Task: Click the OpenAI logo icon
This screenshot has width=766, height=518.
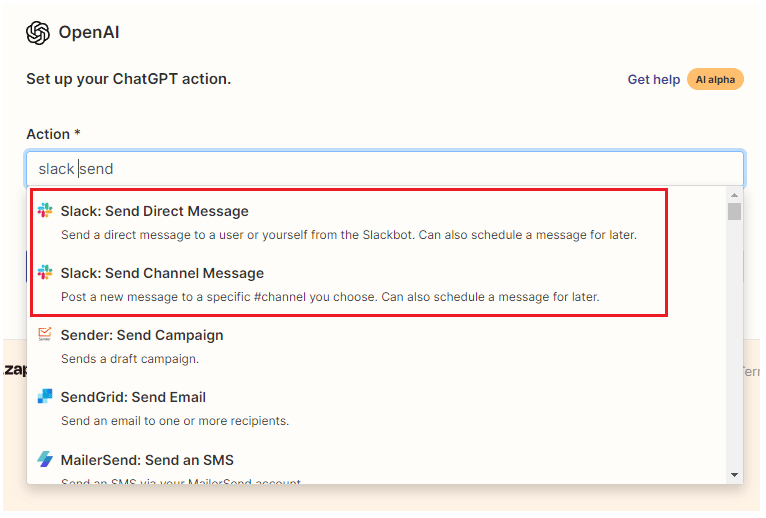Action: pyautogui.click(x=38, y=33)
